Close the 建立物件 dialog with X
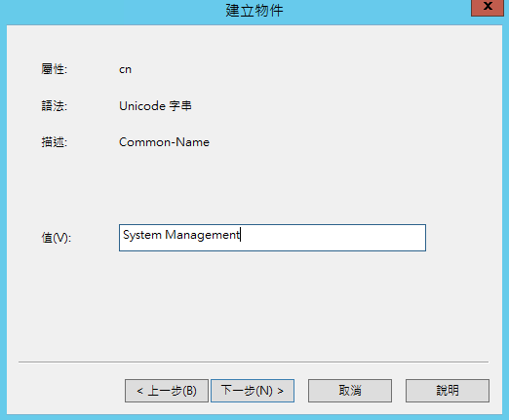 (x=488, y=7)
